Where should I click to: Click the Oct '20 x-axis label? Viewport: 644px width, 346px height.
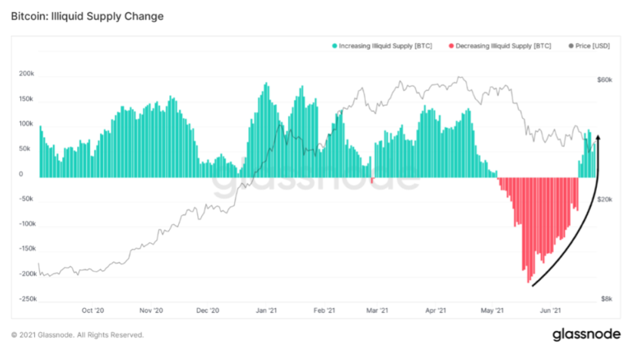(93, 310)
